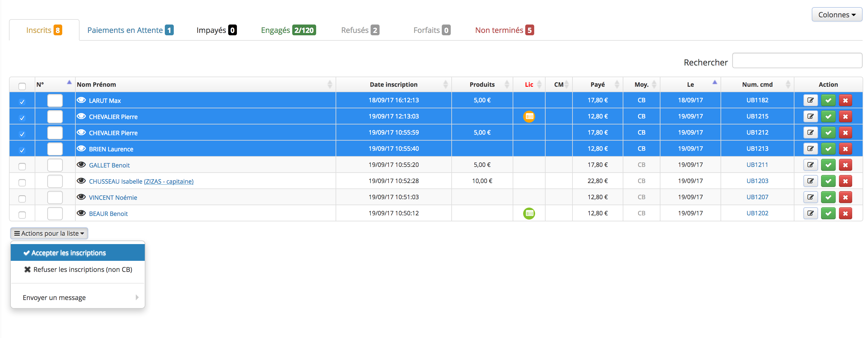Open the Refusés tab
The image size is (868, 338).
360,30
